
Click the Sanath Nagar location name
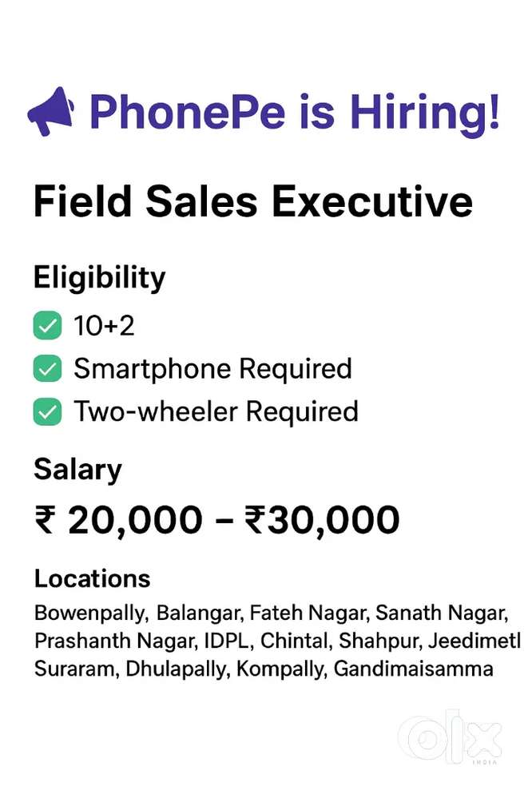(x=441, y=613)
